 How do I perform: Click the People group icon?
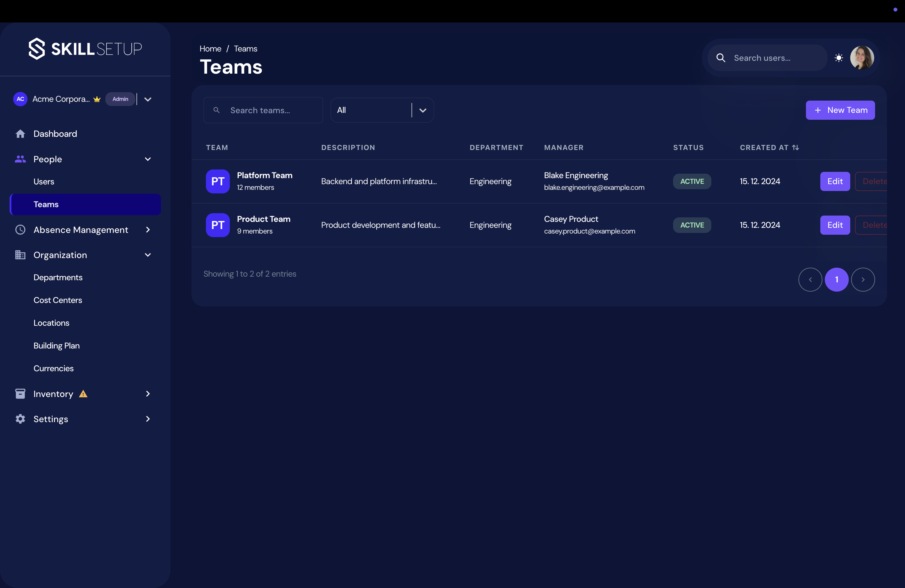[20, 159]
